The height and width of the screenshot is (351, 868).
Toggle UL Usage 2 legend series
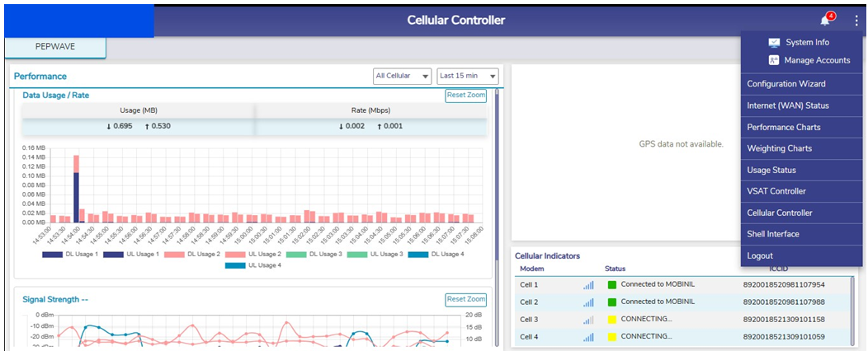[x=254, y=254]
